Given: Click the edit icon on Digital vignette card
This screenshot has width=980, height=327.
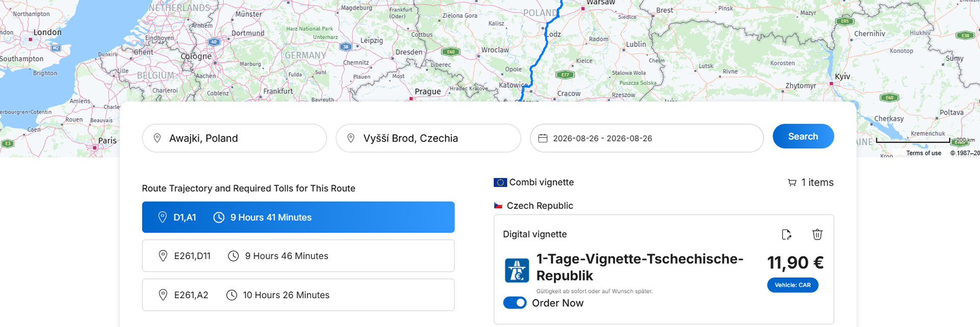Looking at the screenshot, I should [x=787, y=235].
